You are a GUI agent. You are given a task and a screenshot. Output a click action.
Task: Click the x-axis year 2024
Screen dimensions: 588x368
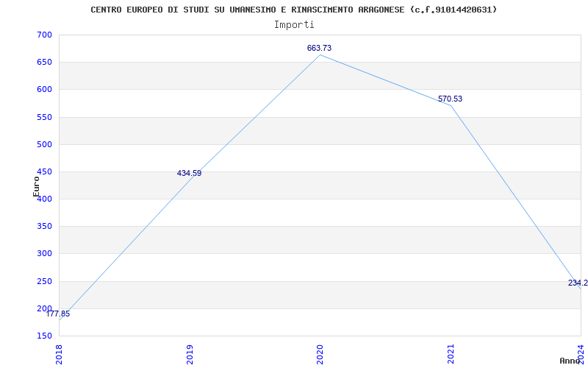(x=581, y=354)
